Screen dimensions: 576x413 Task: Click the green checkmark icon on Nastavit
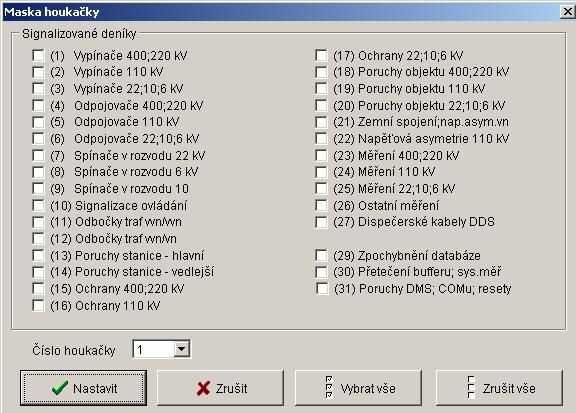click(60, 388)
